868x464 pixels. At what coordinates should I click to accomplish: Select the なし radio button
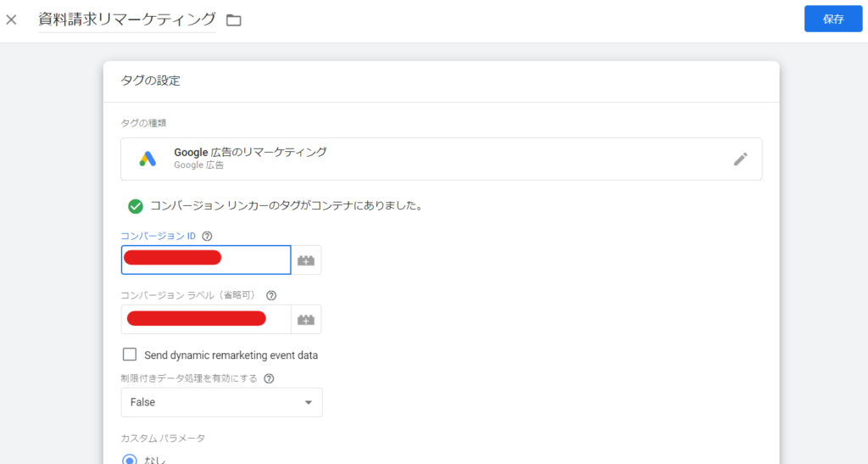pos(130,460)
